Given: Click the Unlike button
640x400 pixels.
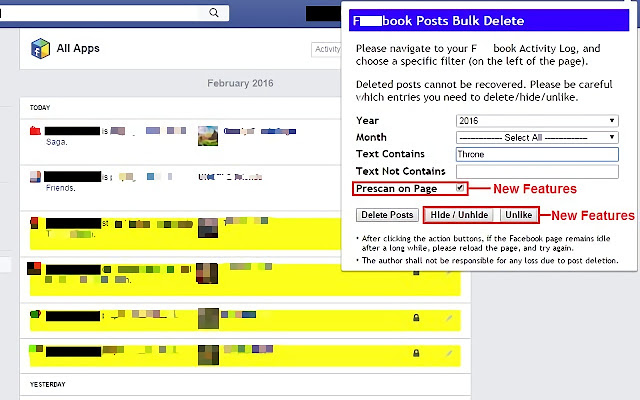Looking at the screenshot, I should point(518,215).
